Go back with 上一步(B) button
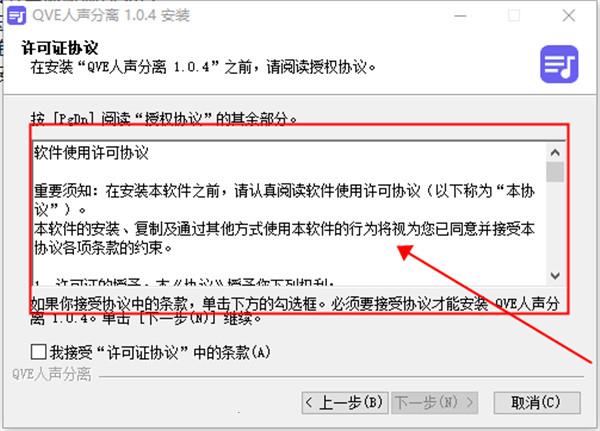 click(345, 403)
